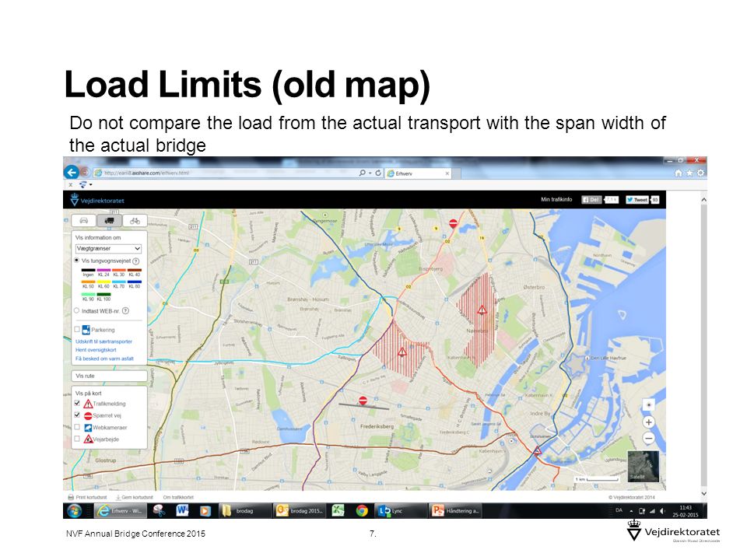Viewport: 747px width, 560px height.
Task: Zoom in with the map plus button
Action: (648, 422)
